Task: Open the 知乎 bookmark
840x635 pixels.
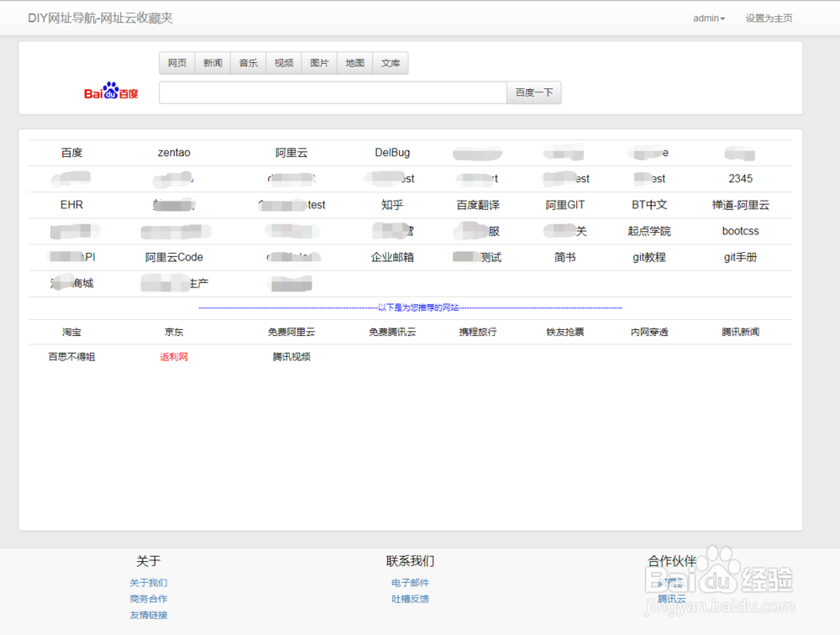Action: coord(392,205)
